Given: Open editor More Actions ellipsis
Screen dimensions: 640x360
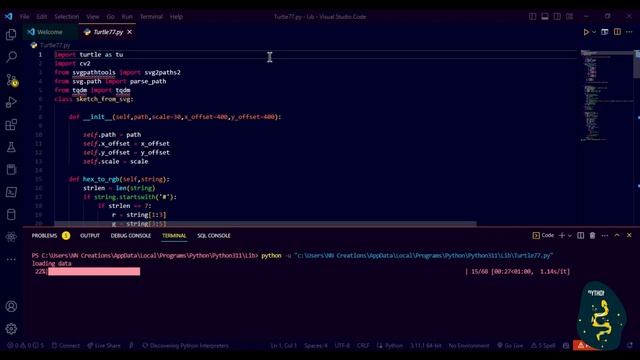Looking at the screenshot, I should click(629, 32).
